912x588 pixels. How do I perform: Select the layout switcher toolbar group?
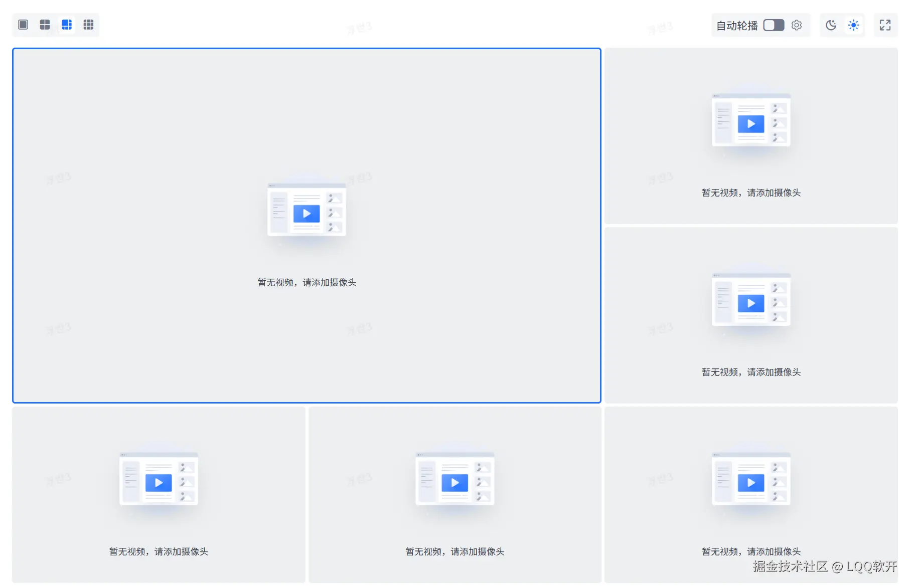56,25
